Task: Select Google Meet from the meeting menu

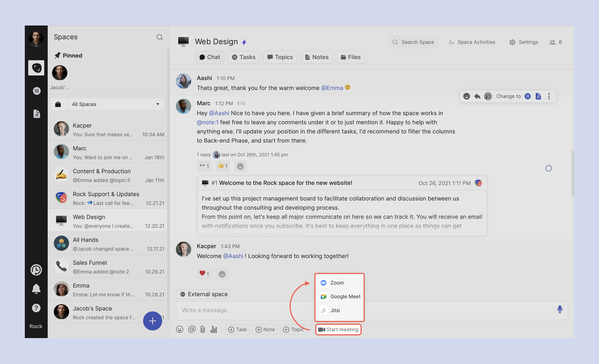Action: (341, 297)
